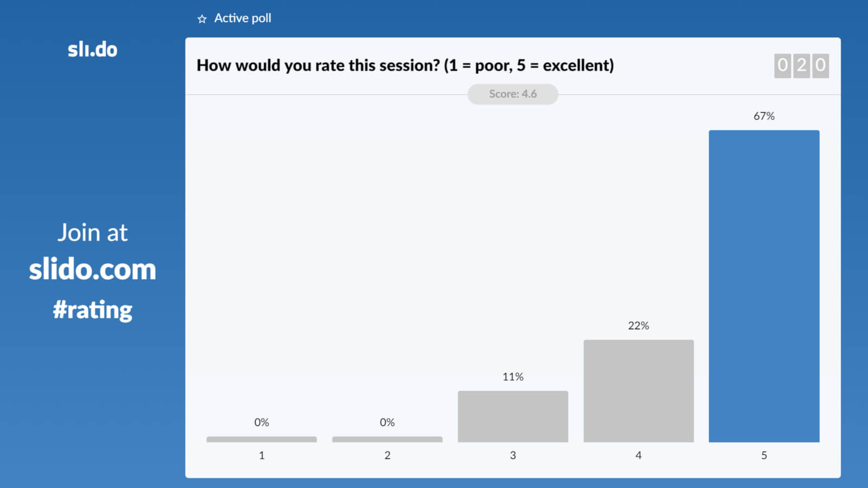
Task: Click the #rating event code
Action: 92,310
